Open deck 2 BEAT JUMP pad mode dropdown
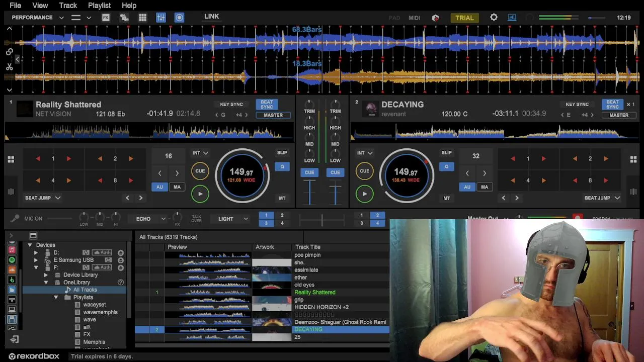This screenshot has height=362, width=644. click(x=602, y=198)
